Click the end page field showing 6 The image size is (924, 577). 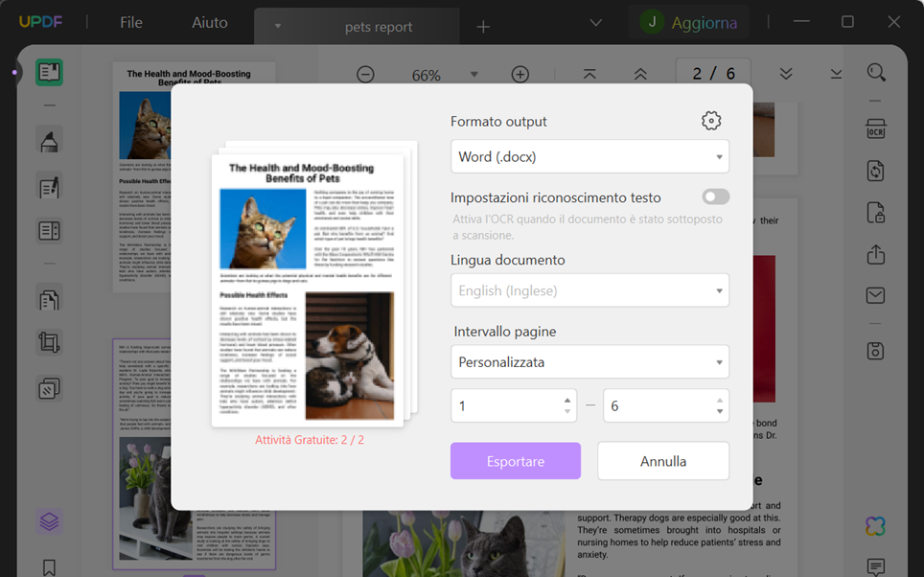pos(666,405)
